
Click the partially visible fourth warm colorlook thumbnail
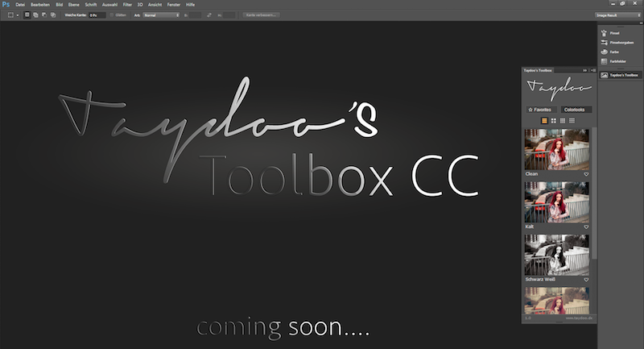pyautogui.click(x=556, y=301)
